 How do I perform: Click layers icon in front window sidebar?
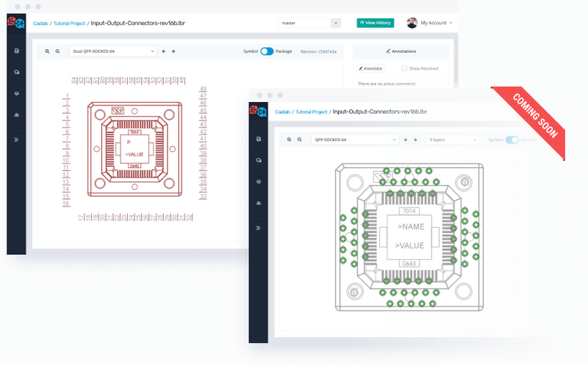point(258,181)
